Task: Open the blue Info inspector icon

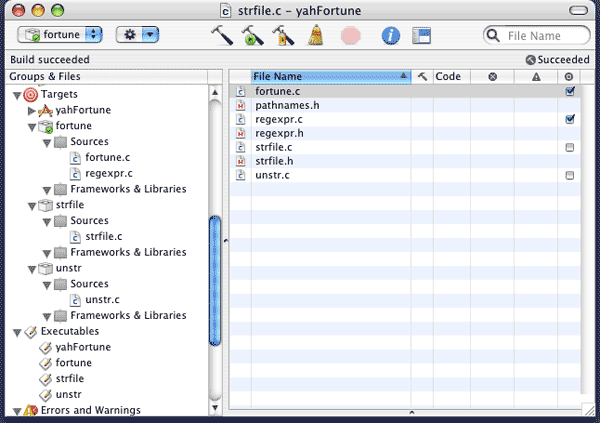Action: 391,35
